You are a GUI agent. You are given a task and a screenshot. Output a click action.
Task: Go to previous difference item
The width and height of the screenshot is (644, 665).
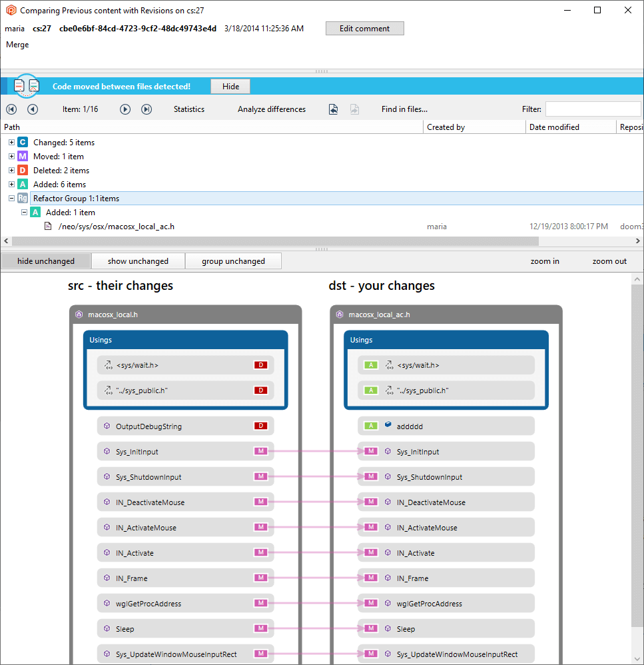(x=33, y=109)
